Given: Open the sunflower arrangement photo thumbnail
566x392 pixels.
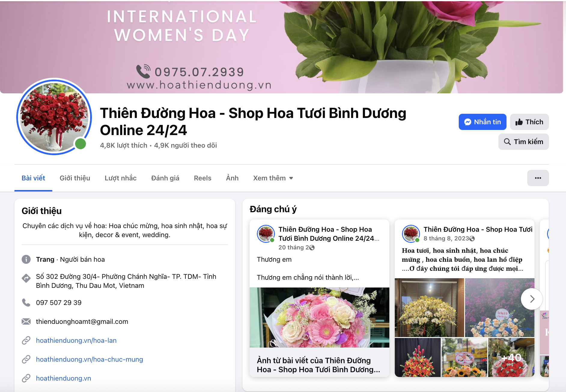Looking at the screenshot, I should coord(464,357).
